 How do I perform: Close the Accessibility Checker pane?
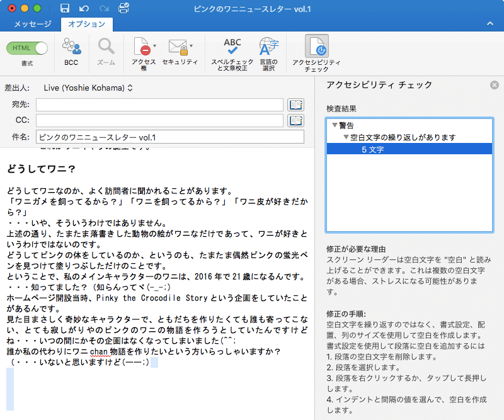(495, 85)
